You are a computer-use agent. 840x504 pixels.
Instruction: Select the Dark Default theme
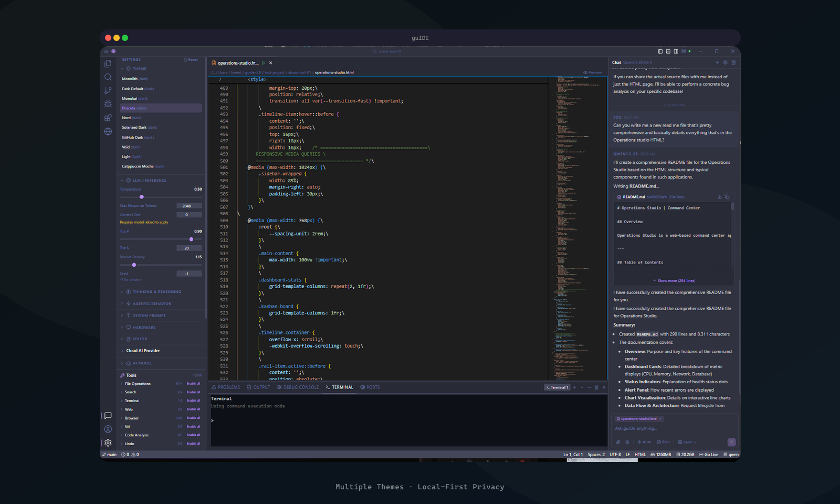(x=161, y=89)
